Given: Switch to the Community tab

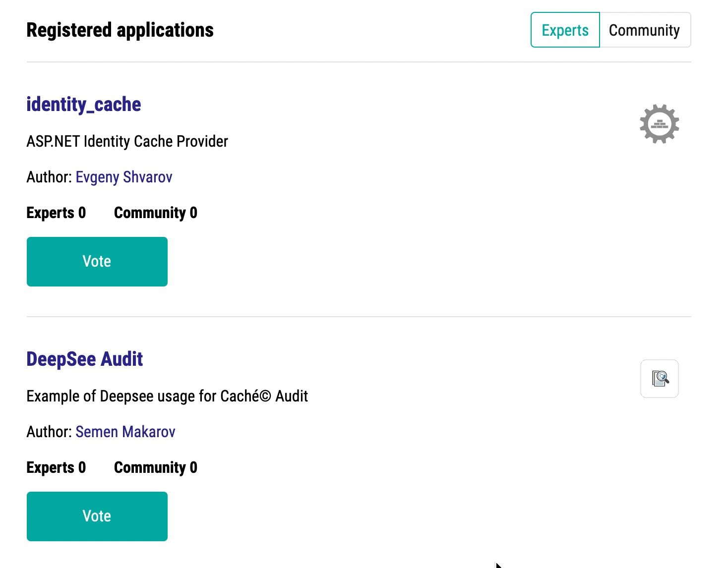Looking at the screenshot, I should [644, 30].
